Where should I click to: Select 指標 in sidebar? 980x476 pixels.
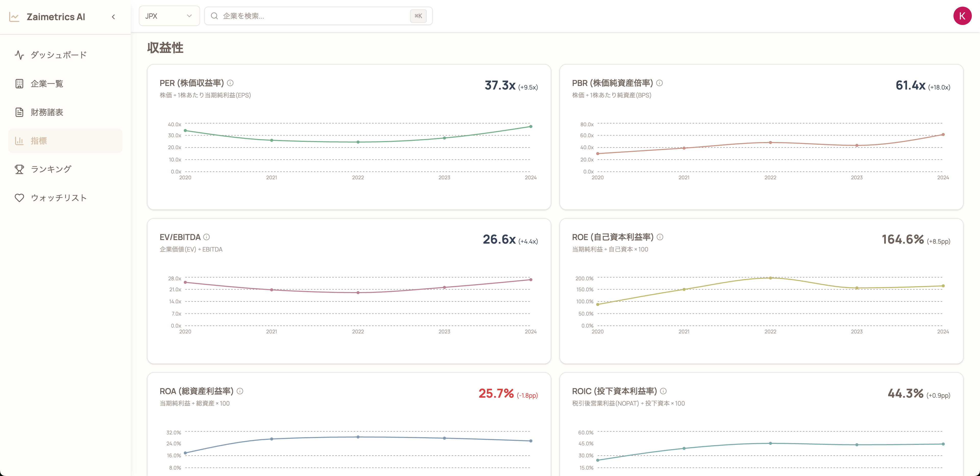click(39, 141)
